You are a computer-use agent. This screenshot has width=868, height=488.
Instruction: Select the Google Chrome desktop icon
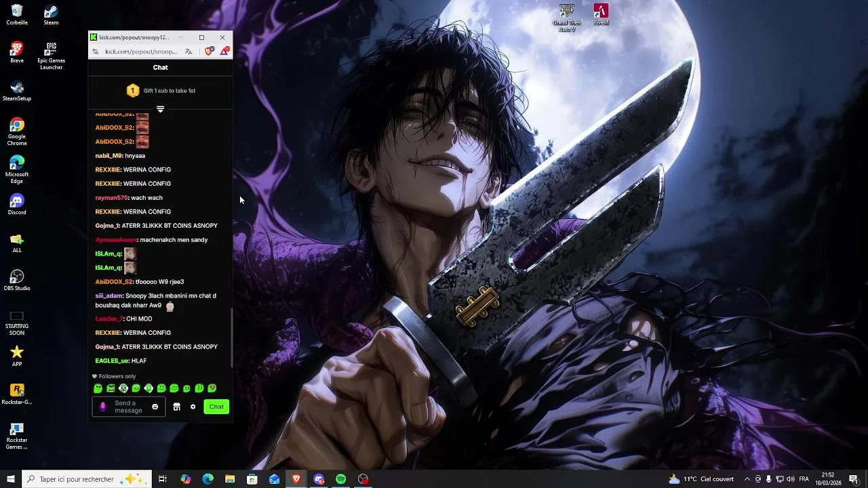[x=17, y=131]
